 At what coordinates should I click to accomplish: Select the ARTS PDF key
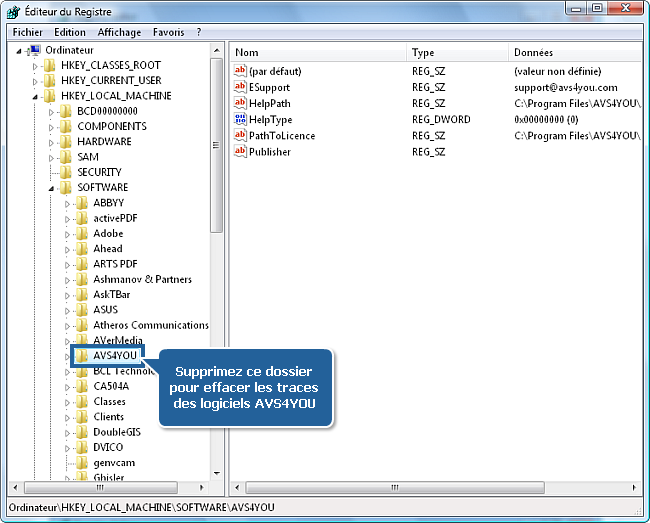tap(115, 264)
